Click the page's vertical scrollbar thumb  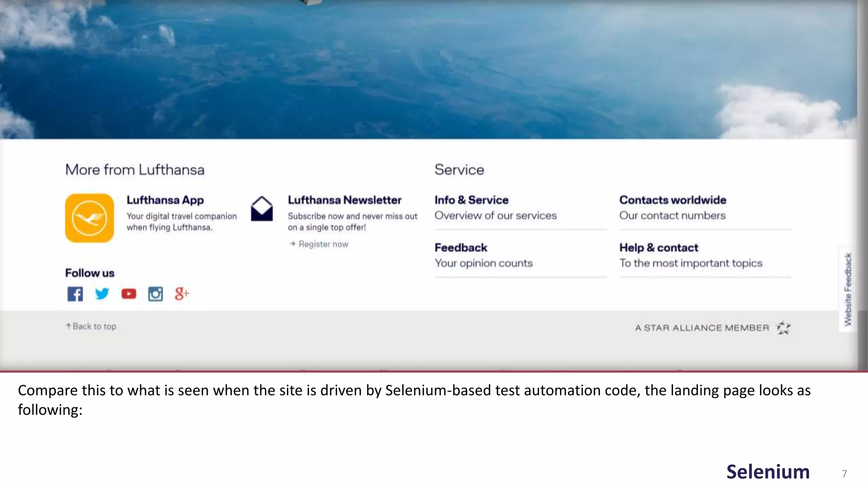tap(862, 340)
